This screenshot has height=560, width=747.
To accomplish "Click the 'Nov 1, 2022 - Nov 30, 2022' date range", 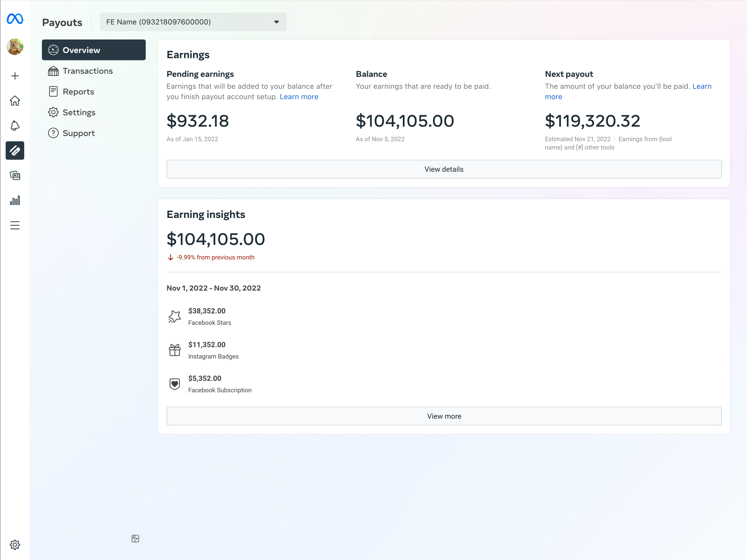I will (214, 288).
